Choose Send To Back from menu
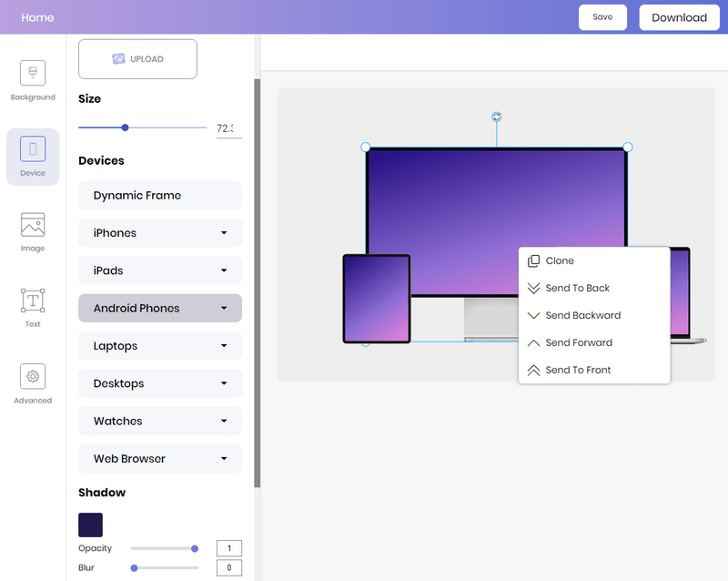The width and height of the screenshot is (728, 581). (578, 289)
